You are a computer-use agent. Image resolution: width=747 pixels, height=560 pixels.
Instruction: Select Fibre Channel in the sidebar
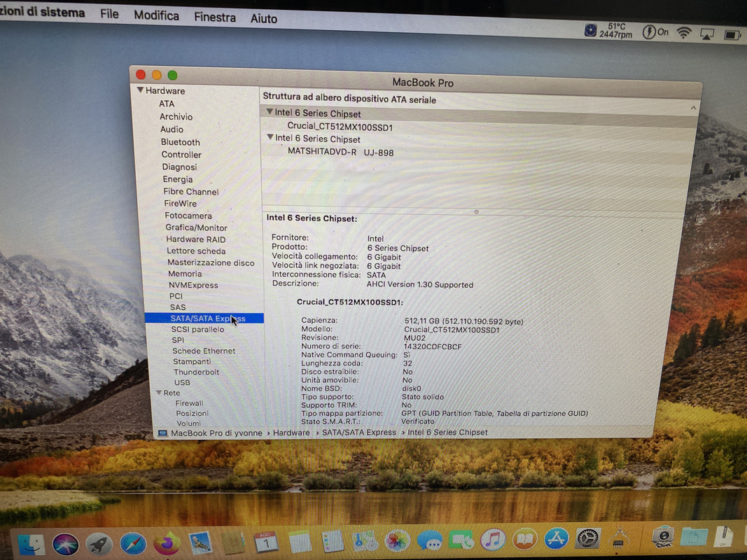point(191,191)
